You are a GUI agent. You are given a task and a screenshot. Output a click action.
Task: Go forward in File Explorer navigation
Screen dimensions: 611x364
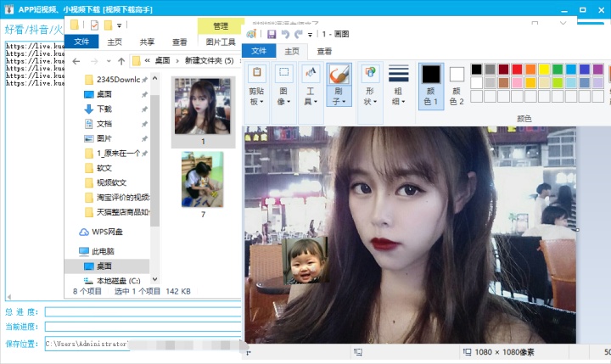click(x=94, y=61)
